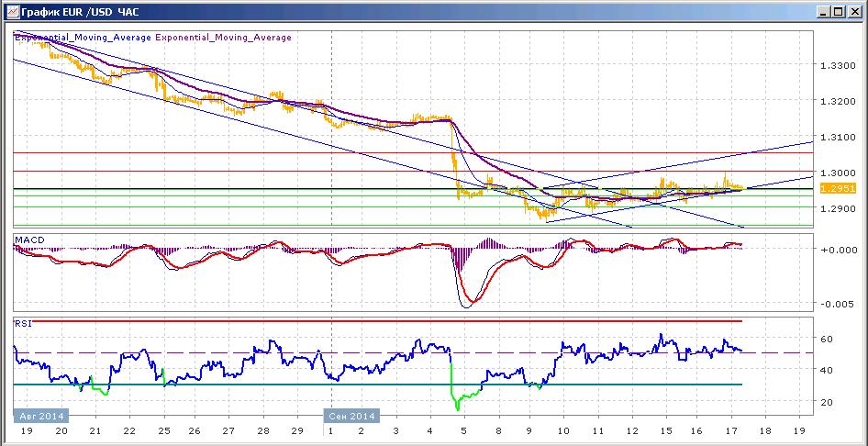The image size is (868, 446).
Task: Click date 10 on the time axis
Action: click(x=563, y=430)
